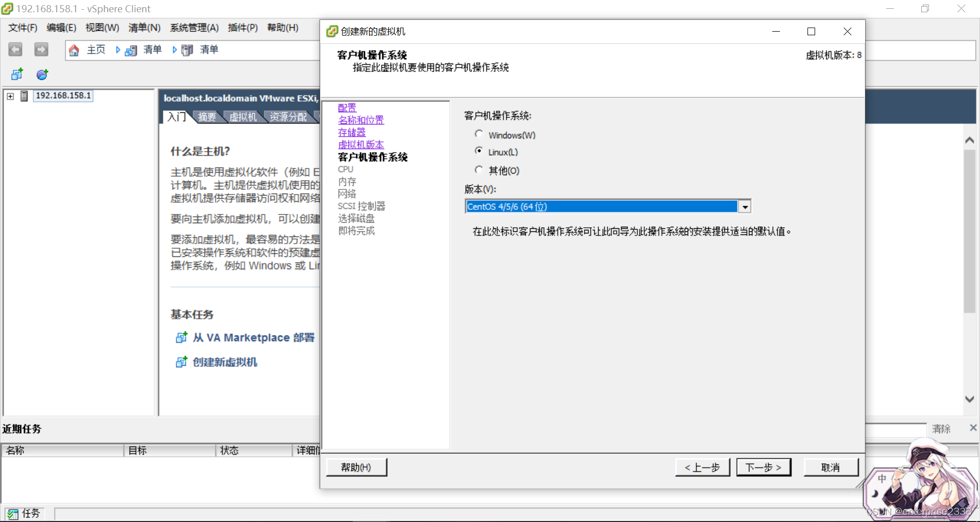Click the recent tasks filter input field

[896, 430]
